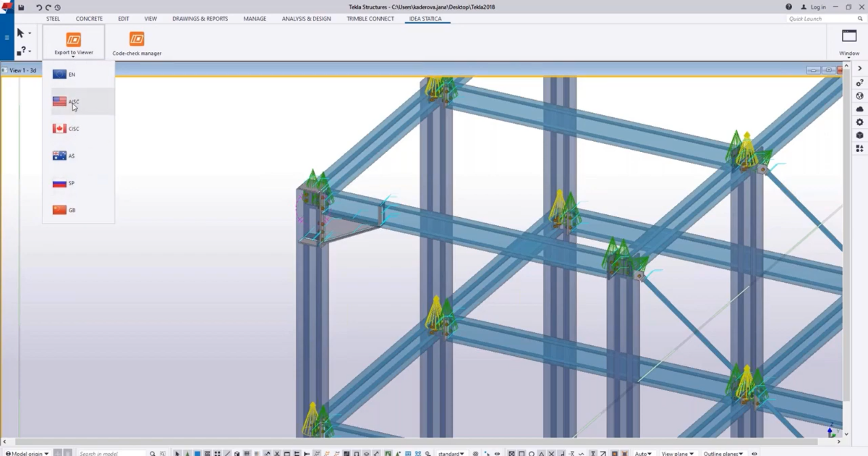Choose CISC Canadian code option
Viewport: 868px width, 456px height.
click(x=73, y=129)
